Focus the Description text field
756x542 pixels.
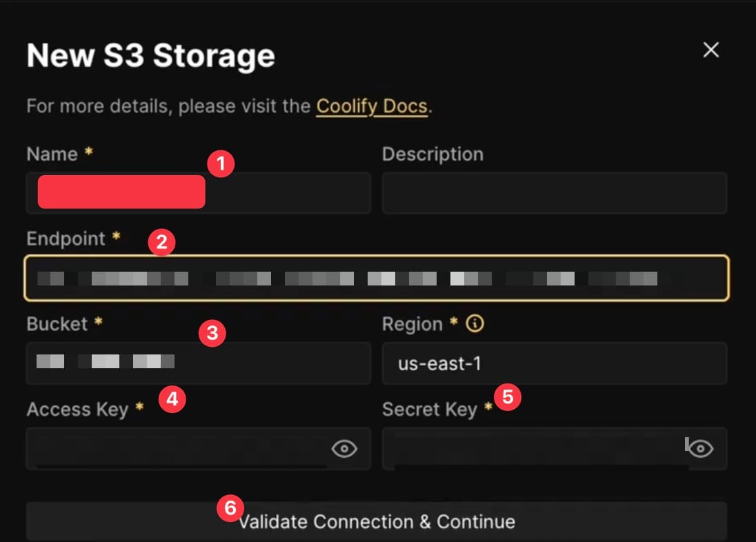click(554, 192)
